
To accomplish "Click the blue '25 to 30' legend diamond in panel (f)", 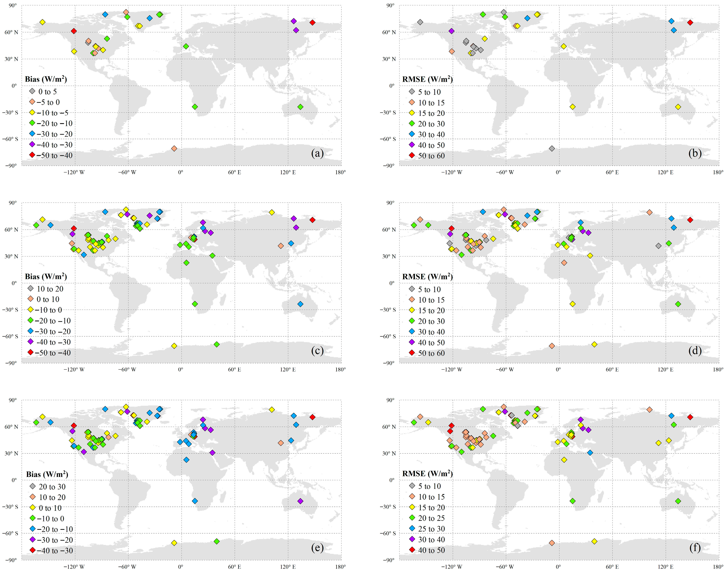I will coord(412,528).
